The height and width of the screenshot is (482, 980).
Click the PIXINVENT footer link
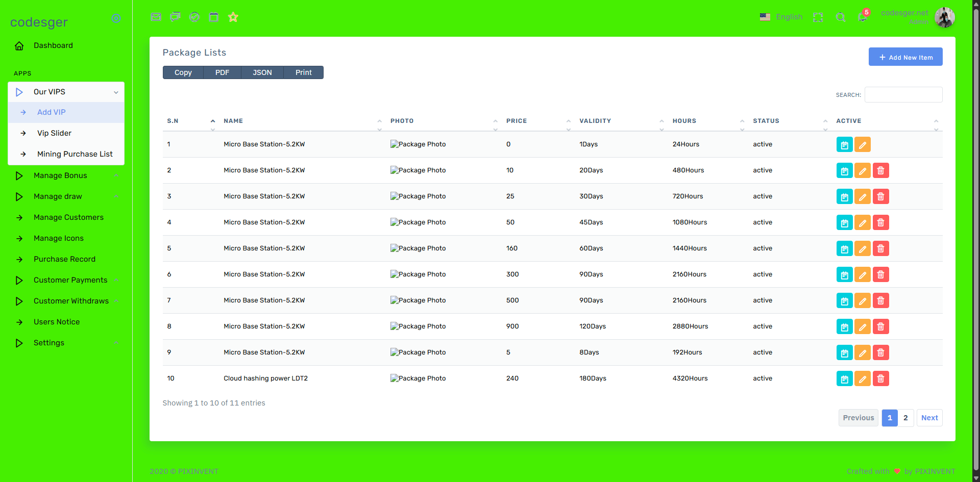935,472
